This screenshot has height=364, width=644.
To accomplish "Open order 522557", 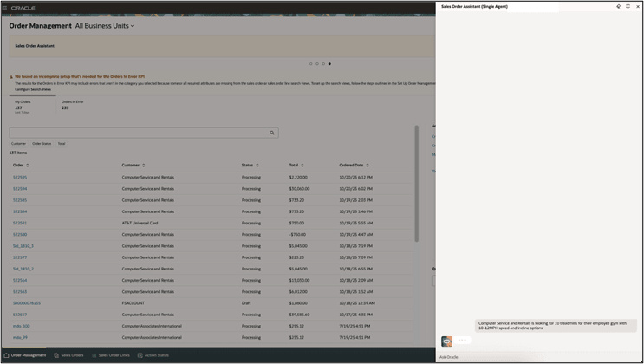I will tap(20, 315).
